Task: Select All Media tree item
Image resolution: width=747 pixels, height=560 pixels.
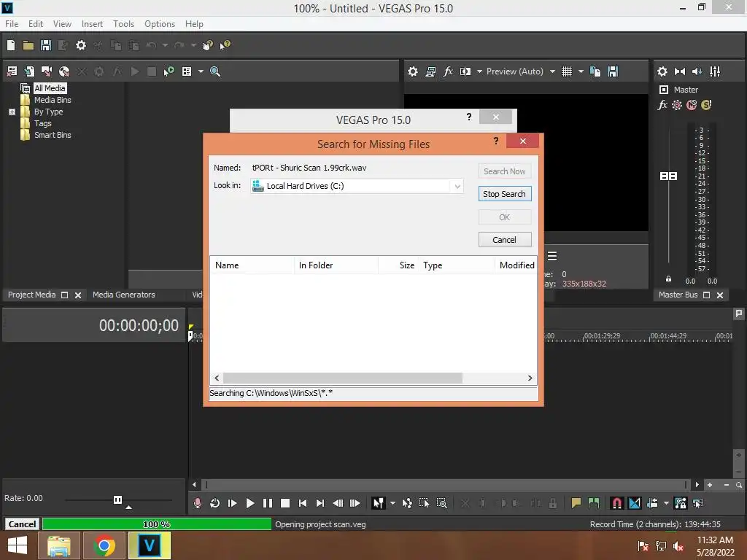Action: pyautogui.click(x=50, y=88)
